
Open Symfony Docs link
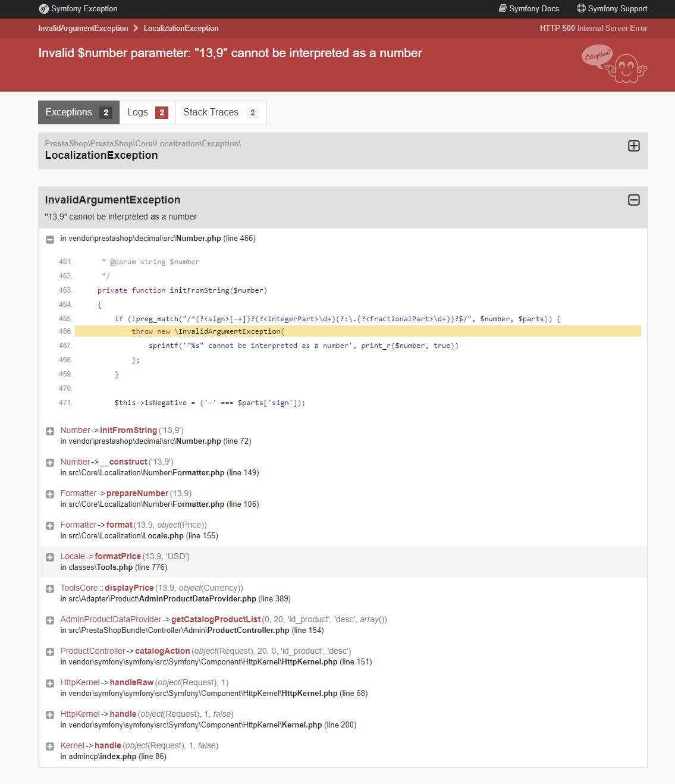[x=529, y=9]
